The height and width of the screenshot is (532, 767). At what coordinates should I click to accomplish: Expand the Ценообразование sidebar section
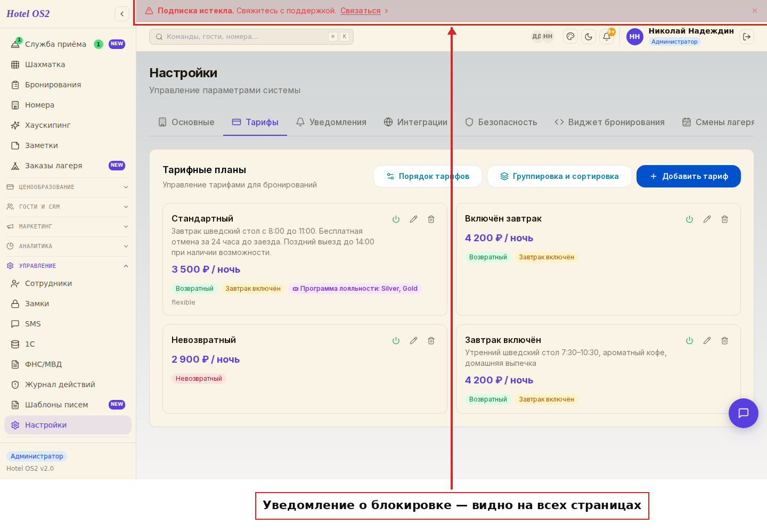coord(68,187)
